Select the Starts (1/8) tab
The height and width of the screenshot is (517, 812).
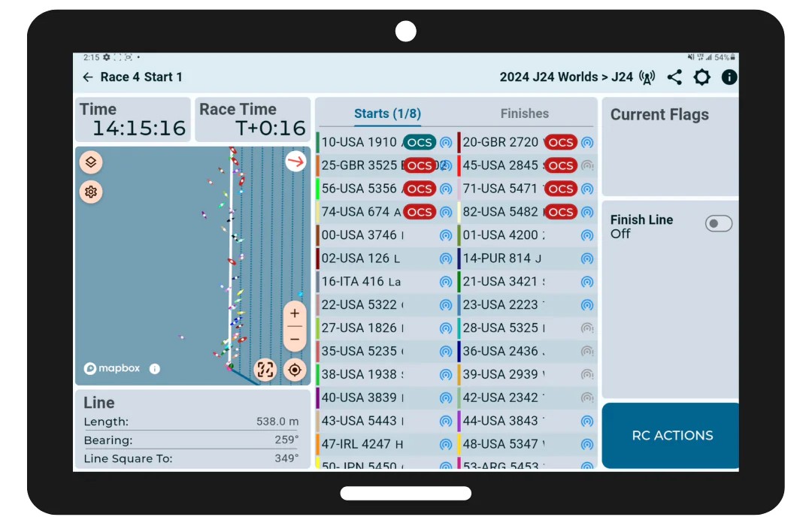click(387, 113)
